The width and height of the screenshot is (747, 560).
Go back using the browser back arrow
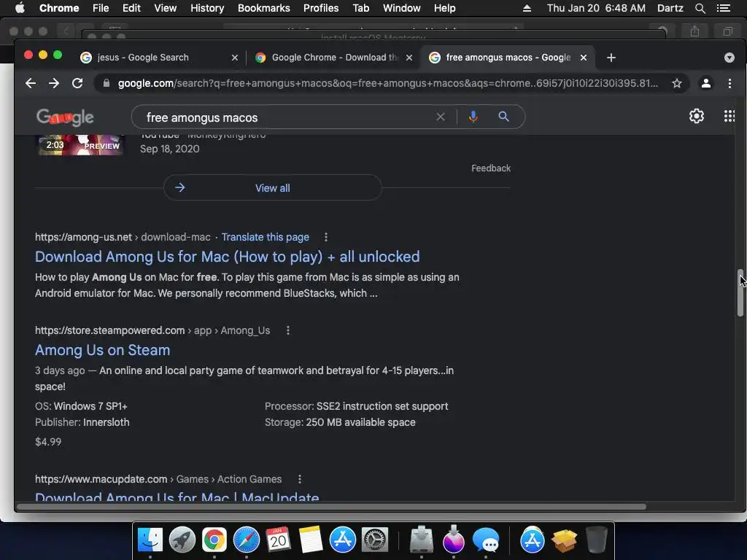coord(31,83)
